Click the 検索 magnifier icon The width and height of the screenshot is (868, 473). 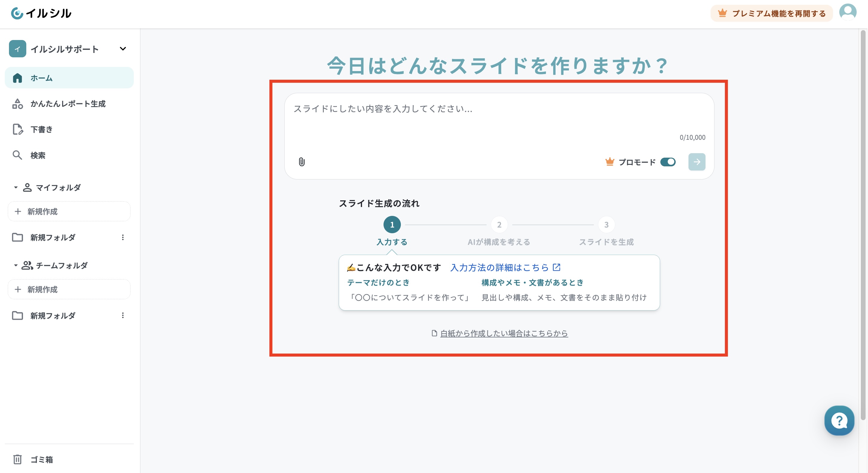pos(17,155)
